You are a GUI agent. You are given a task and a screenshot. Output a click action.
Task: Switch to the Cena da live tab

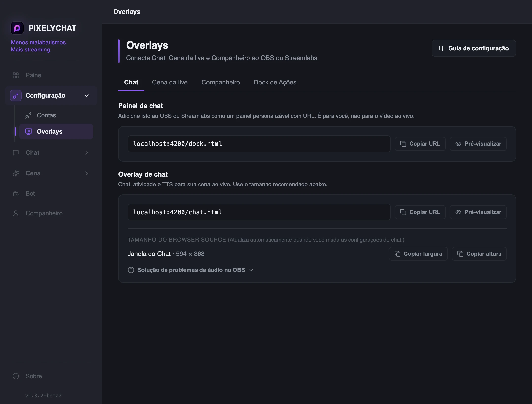170,82
